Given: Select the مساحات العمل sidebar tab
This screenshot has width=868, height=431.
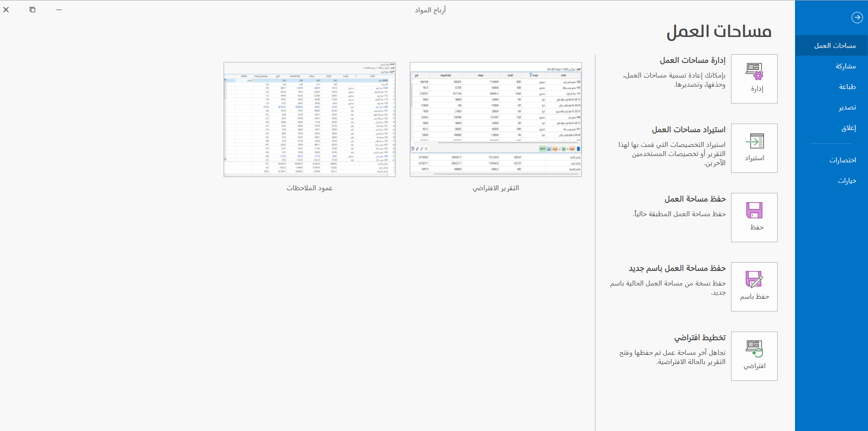Looking at the screenshot, I should [x=831, y=46].
